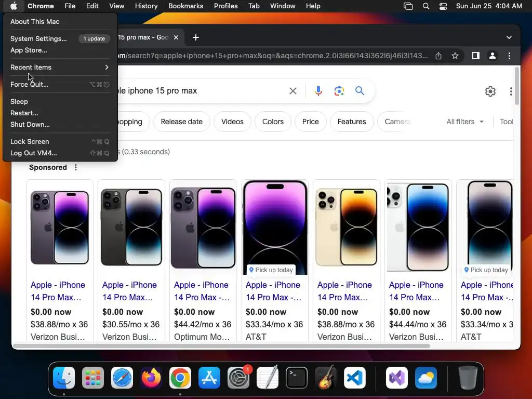Expand the All filters dropdown
This screenshot has width=532, height=399.
(x=465, y=122)
